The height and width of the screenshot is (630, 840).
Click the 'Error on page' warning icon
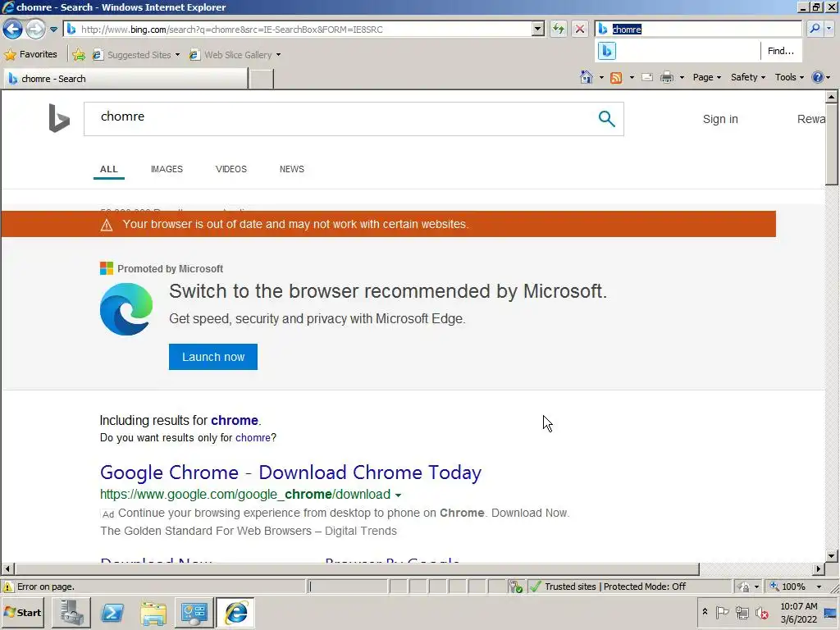click(8, 587)
